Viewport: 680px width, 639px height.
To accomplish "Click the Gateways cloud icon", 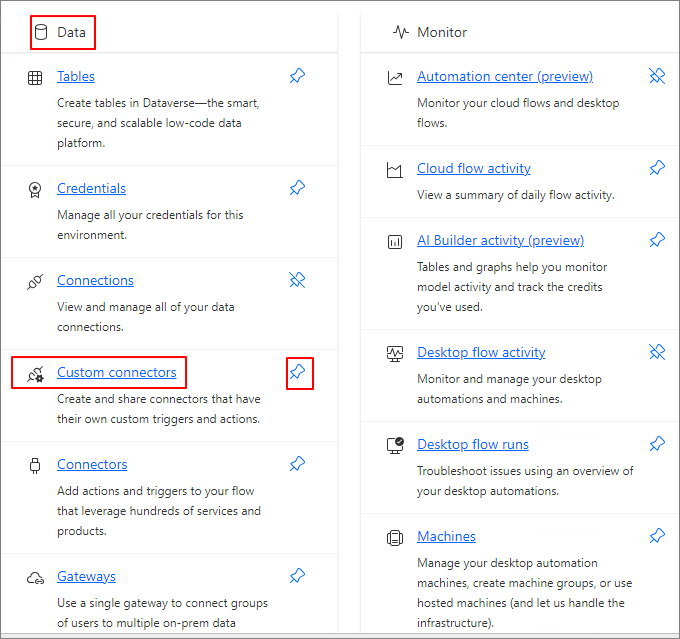I will point(35,578).
